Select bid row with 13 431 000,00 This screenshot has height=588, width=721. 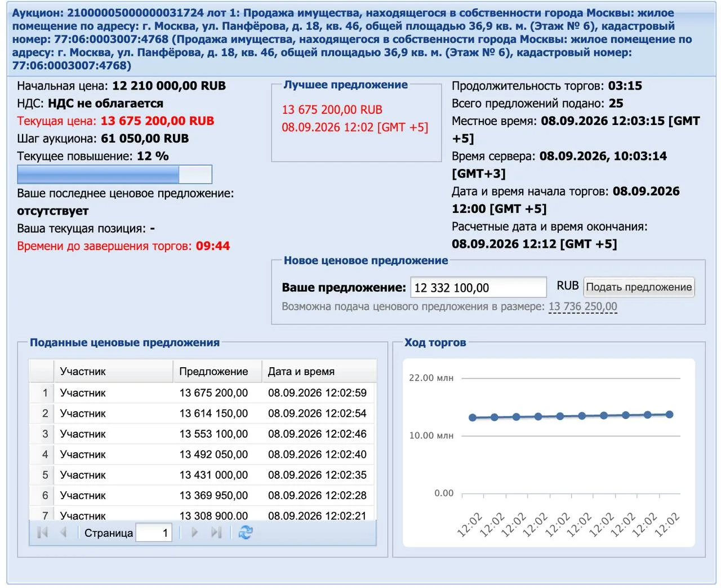pyautogui.click(x=202, y=475)
